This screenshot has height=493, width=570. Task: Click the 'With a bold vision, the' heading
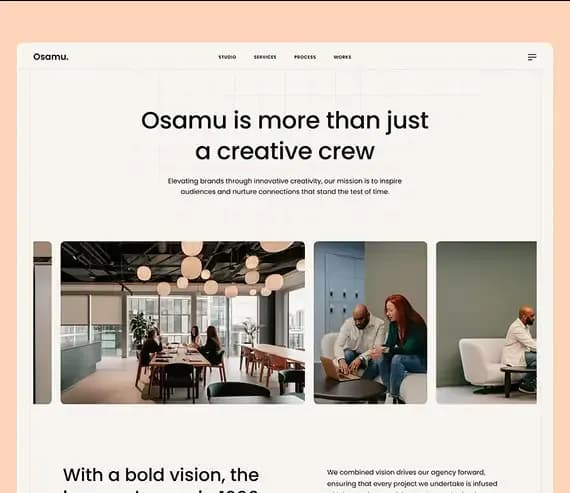pos(161,475)
